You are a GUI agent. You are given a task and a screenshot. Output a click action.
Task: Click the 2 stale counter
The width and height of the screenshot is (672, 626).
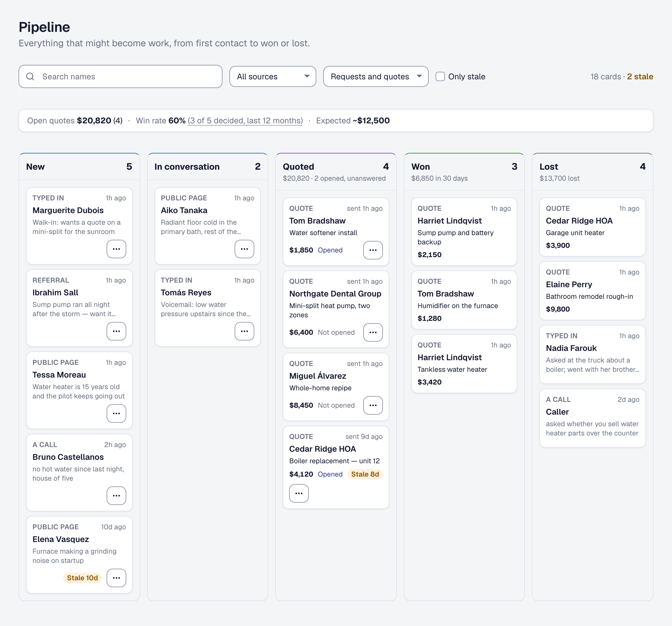tap(640, 77)
